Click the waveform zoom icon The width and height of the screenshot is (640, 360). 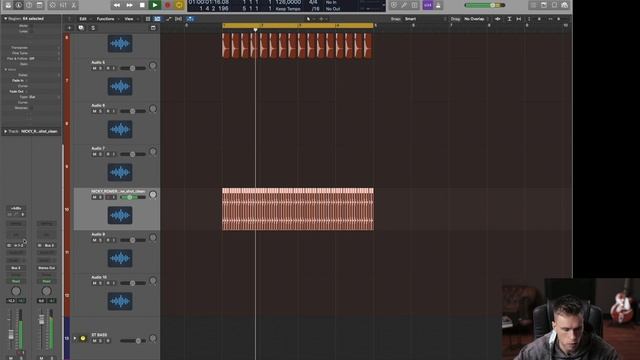pos(498,19)
